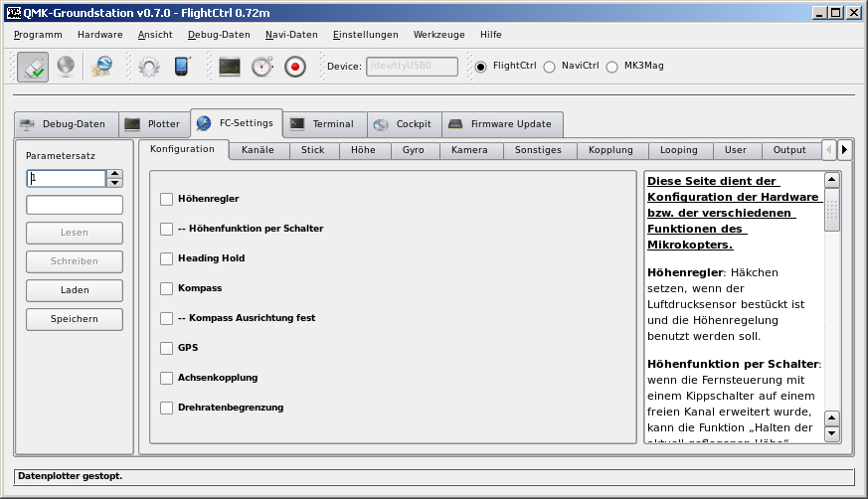
Task: Switch to the Cockpit tab
Action: pyautogui.click(x=404, y=124)
